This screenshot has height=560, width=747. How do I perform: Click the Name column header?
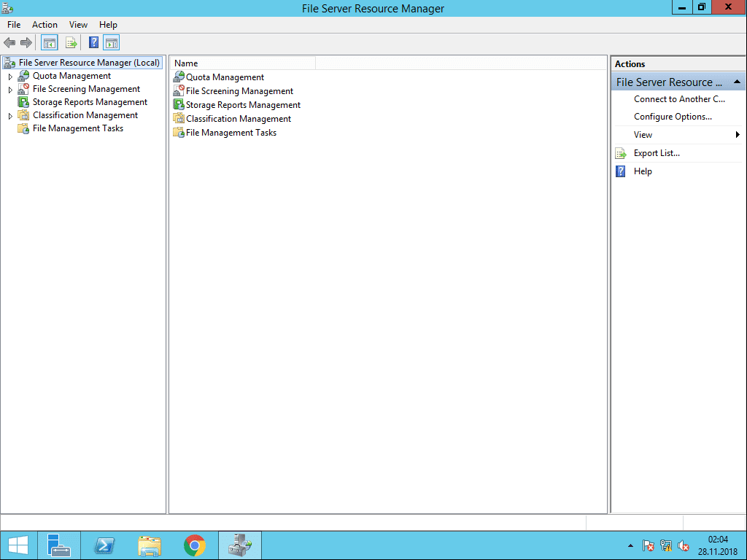click(185, 63)
